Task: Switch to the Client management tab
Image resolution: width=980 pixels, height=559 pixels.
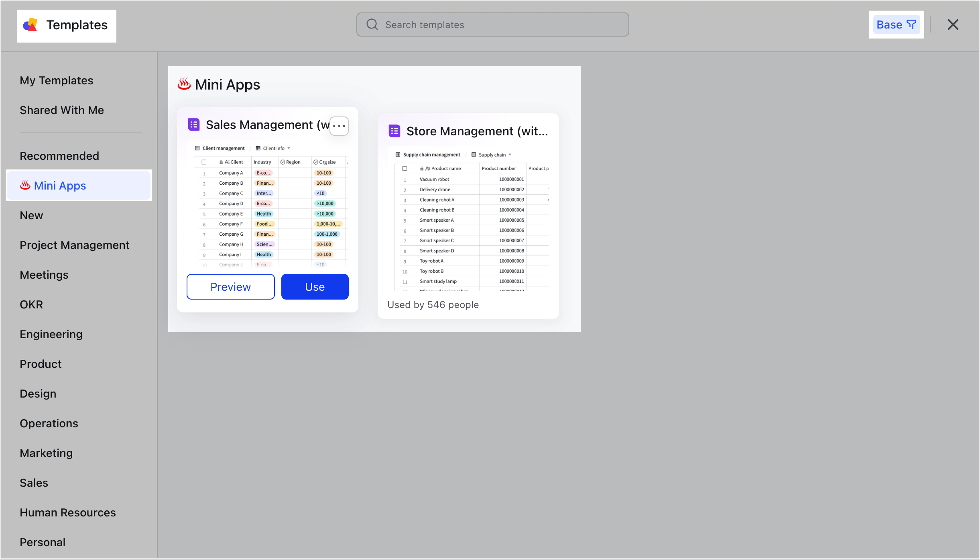Action: (224, 148)
